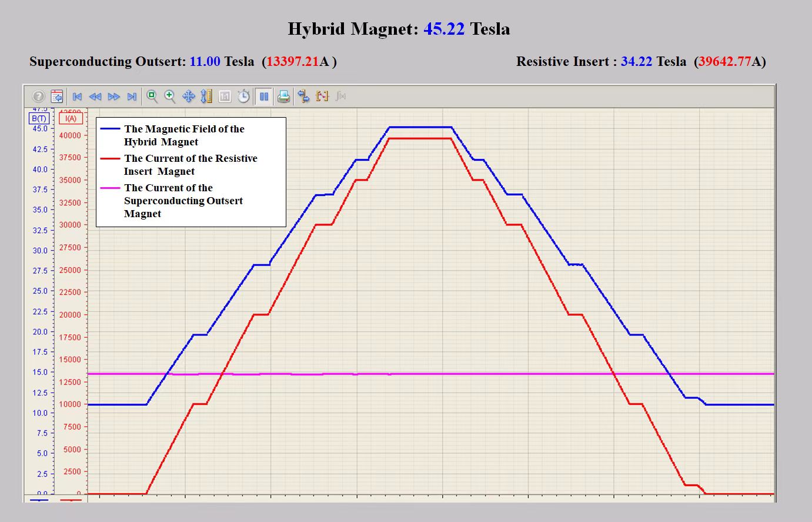Print the trend chart

tap(283, 97)
